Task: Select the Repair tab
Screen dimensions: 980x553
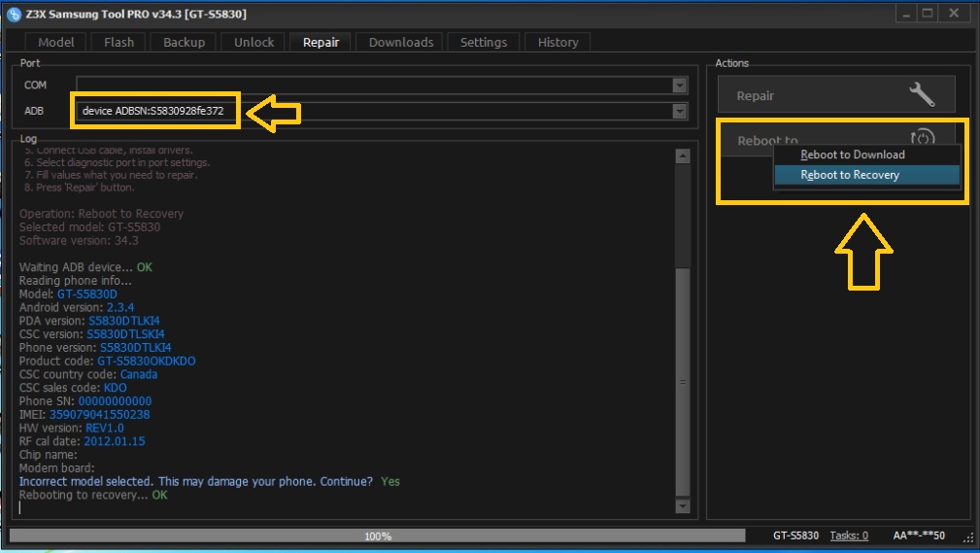Action: (321, 42)
